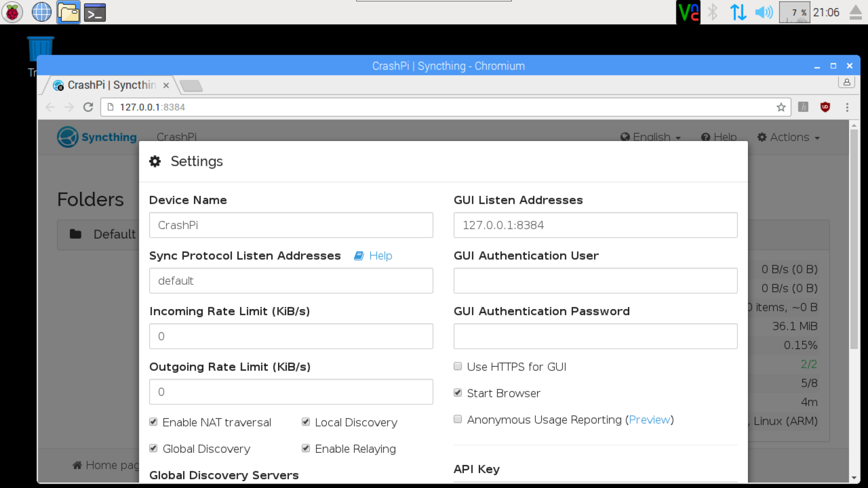Click the uBlock Origin shield icon
Screen dimensions: 868x488
point(825,107)
